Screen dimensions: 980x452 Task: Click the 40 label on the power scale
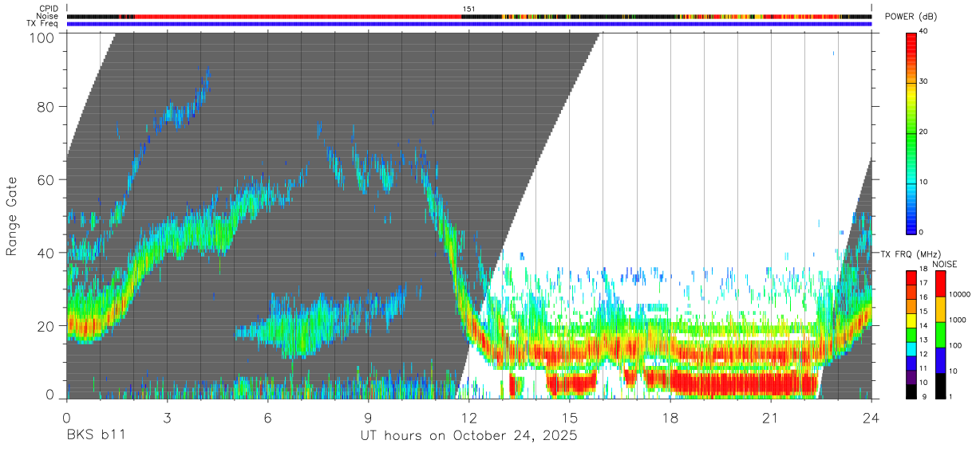tap(924, 32)
